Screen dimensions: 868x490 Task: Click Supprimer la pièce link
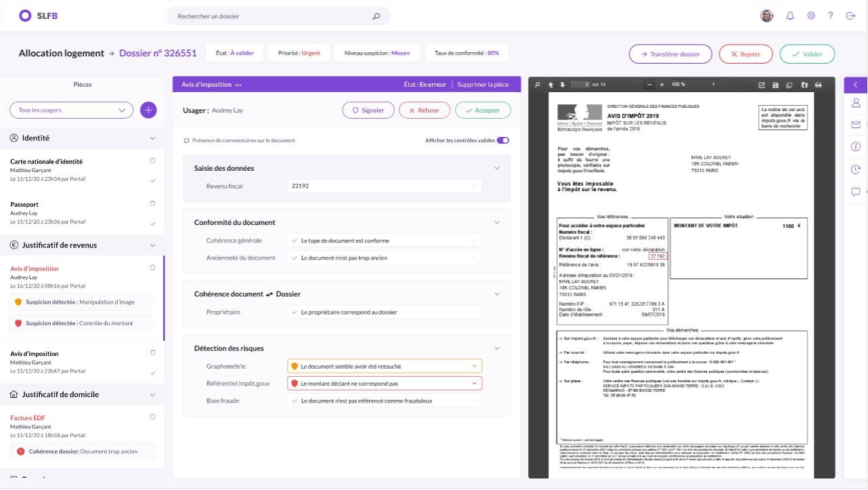point(483,85)
